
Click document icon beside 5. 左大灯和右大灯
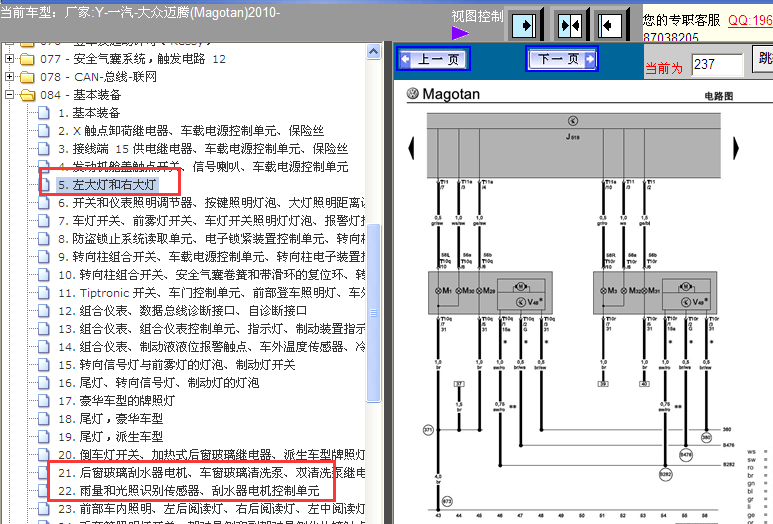[44, 185]
